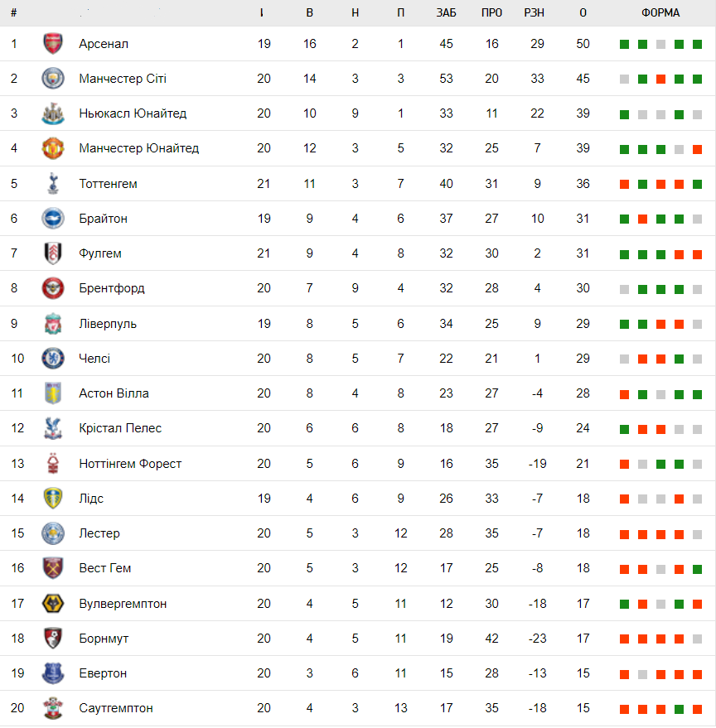Click the Newcastle United club crest
716x728 pixels.
pos(52,113)
